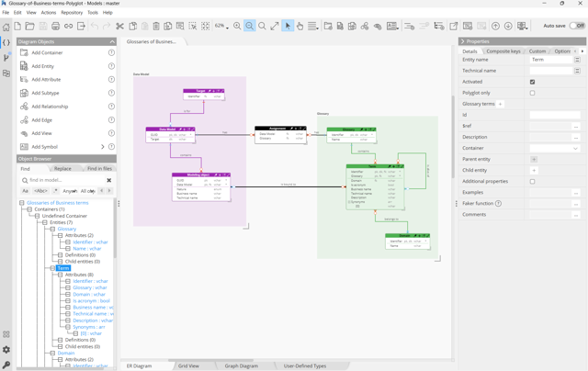Image resolution: width=588 pixels, height=371 pixels.
Task: Toggle the Auto save switch
Action: click(x=577, y=26)
